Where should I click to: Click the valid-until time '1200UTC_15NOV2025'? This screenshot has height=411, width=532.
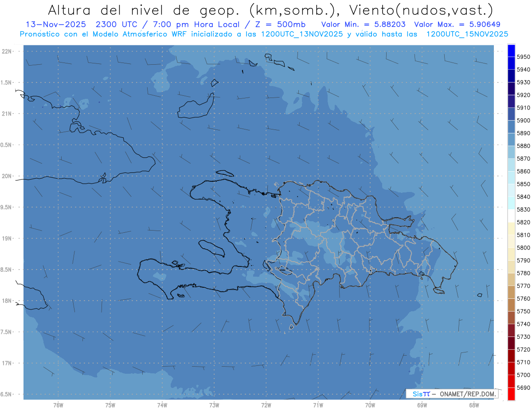[x=467, y=34]
